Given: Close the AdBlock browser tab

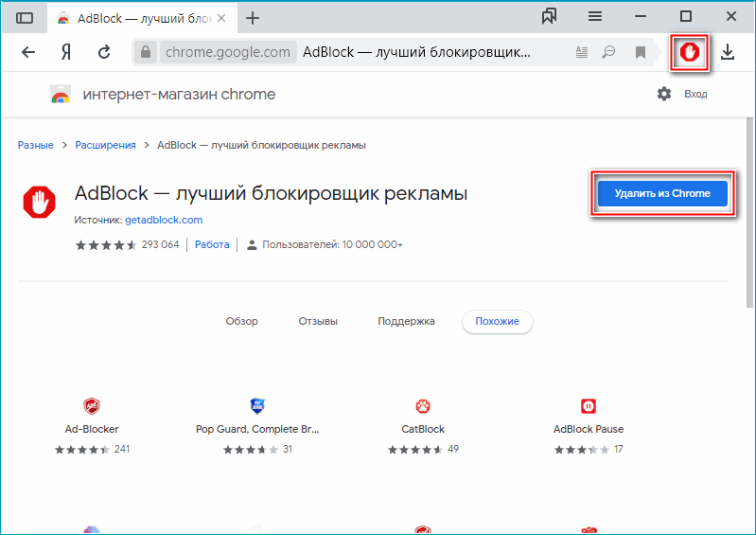Looking at the screenshot, I should coord(221,18).
